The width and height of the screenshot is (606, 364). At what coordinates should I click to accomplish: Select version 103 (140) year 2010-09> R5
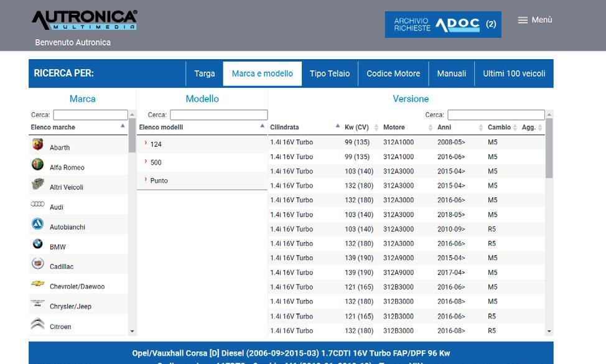click(x=406, y=229)
